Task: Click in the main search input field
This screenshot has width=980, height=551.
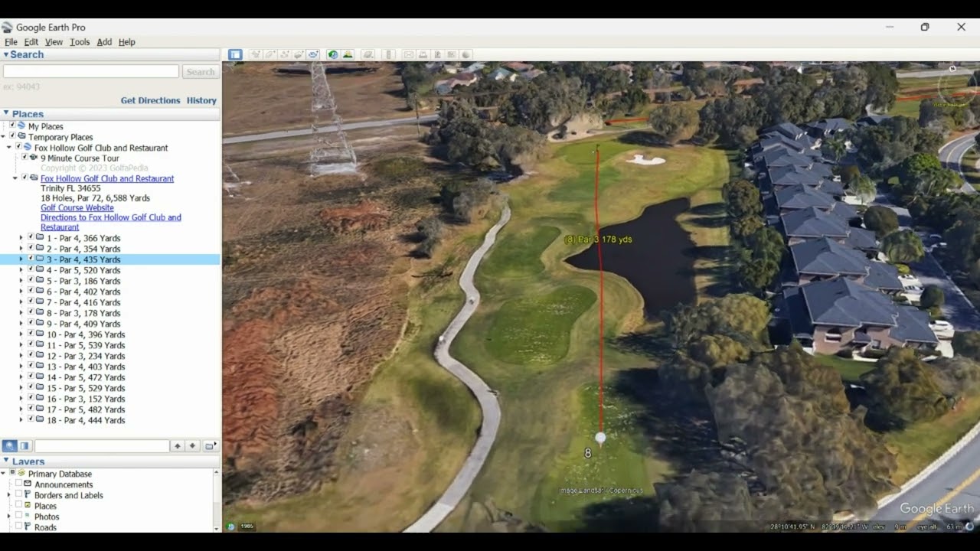Action: [91, 71]
